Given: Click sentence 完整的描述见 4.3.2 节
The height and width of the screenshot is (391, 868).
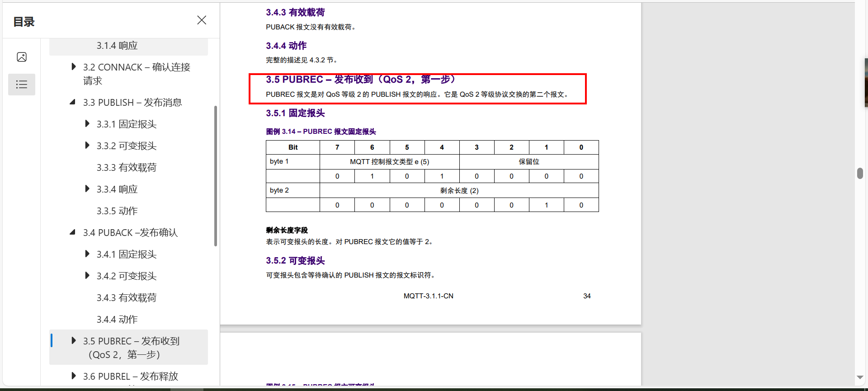Looking at the screenshot, I should point(302,60).
